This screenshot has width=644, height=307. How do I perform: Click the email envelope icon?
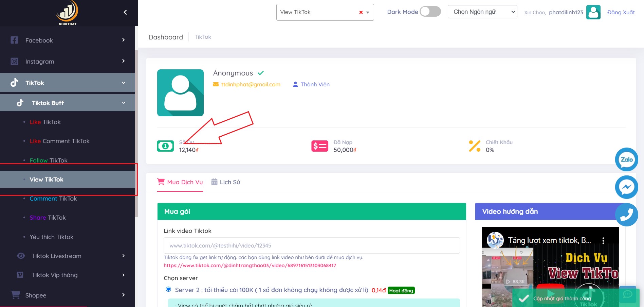click(x=216, y=84)
